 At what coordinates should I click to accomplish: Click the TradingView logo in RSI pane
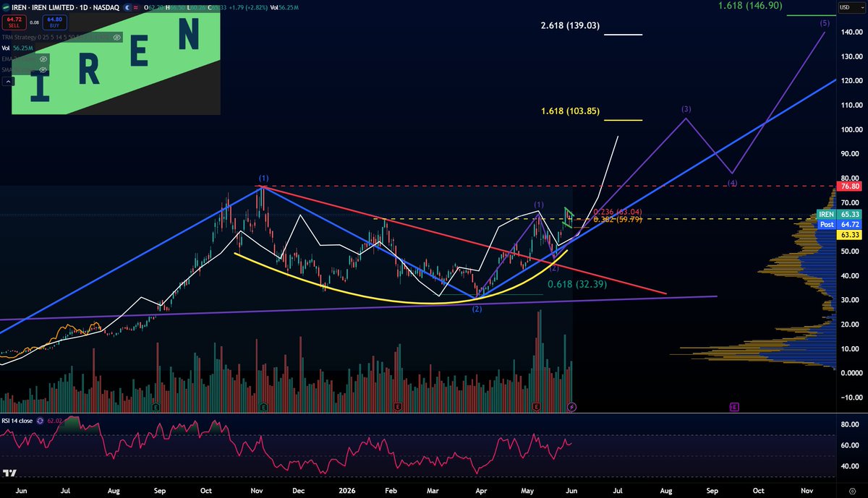point(10,473)
